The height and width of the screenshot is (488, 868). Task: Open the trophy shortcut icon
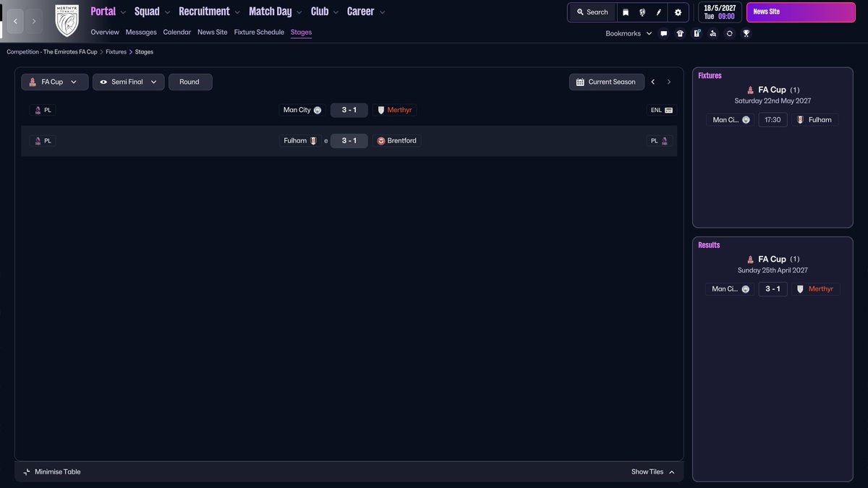[x=746, y=33]
